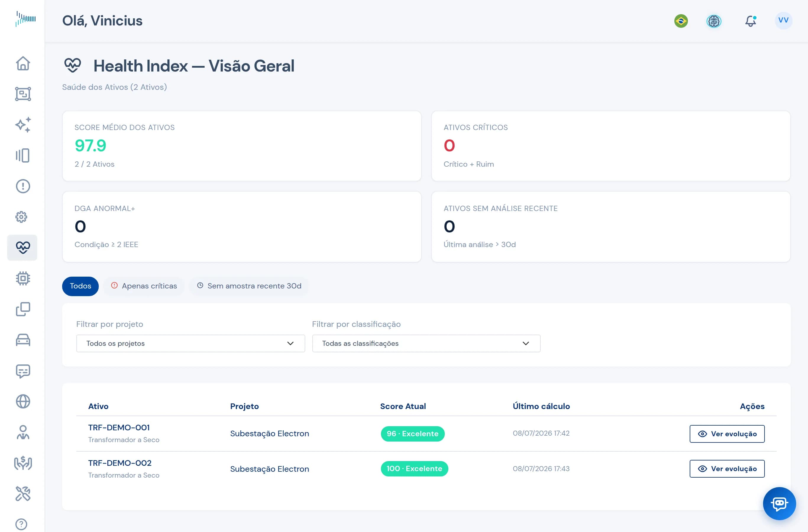Click the sparkles AI icon in sidebar
The height and width of the screenshot is (532, 808).
click(x=23, y=125)
